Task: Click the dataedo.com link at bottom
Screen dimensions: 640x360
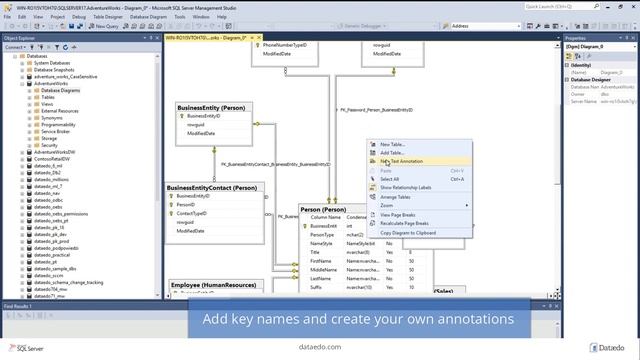Action: pos(320,347)
